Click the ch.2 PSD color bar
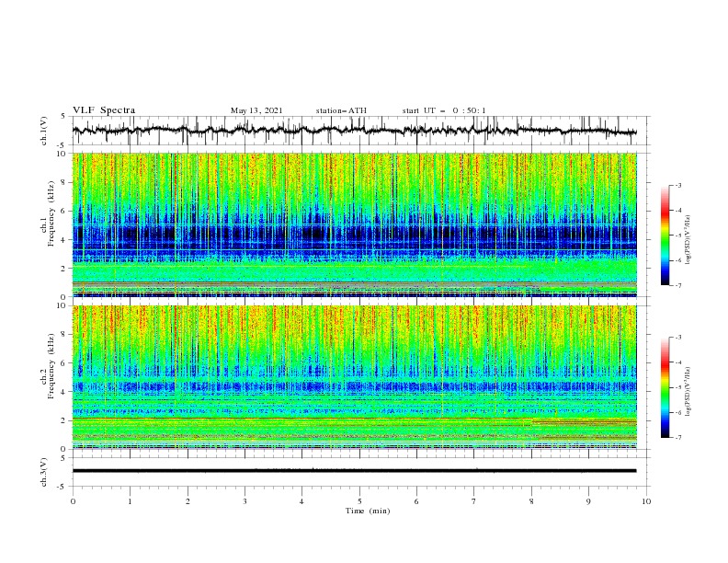The height and width of the screenshot is (563, 728). 665,387
